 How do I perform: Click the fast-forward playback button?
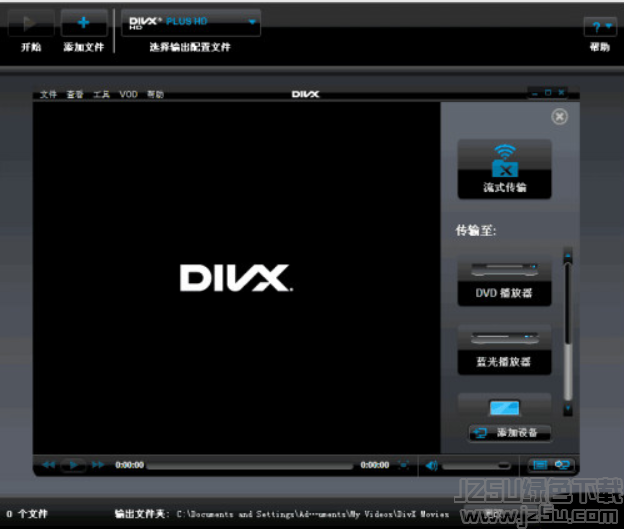click(x=98, y=465)
